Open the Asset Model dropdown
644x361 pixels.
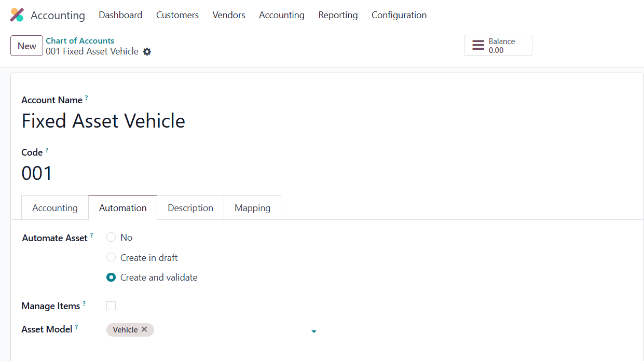[x=313, y=330]
